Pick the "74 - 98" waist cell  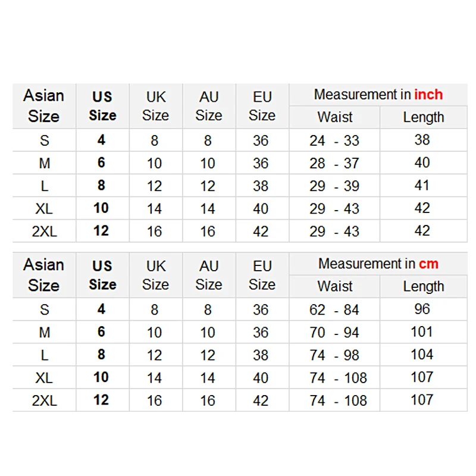[x=334, y=355]
